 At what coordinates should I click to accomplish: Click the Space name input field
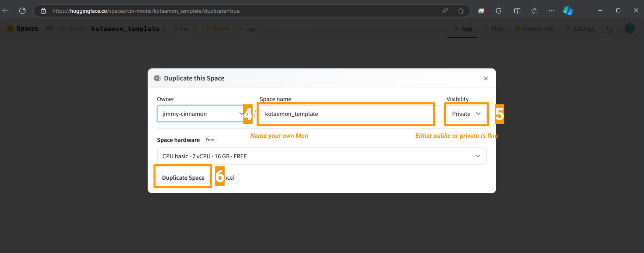pyautogui.click(x=346, y=114)
